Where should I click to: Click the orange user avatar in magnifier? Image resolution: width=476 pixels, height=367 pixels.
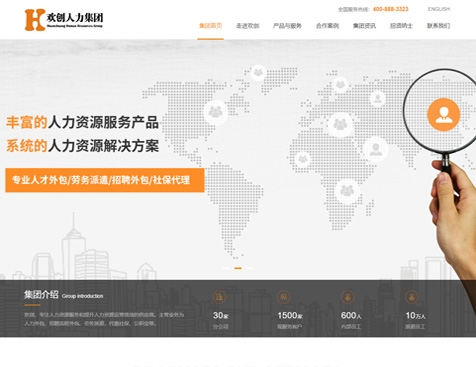pyautogui.click(x=444, y=115)
